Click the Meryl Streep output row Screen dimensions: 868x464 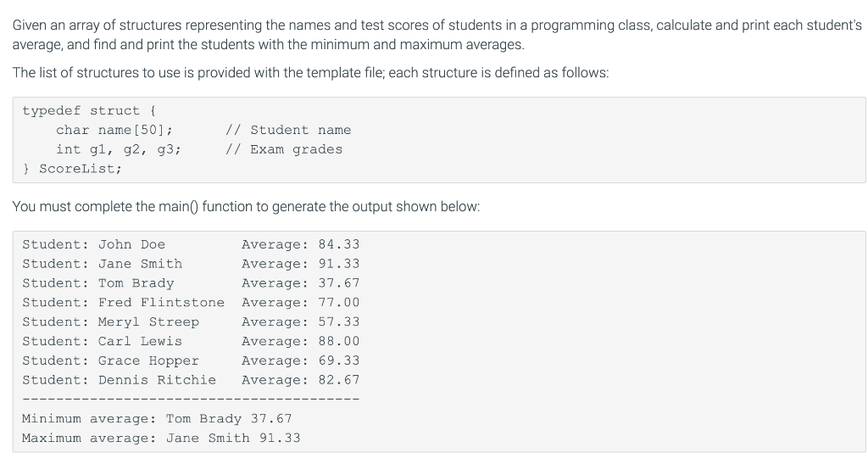click(x=191, y=322)
